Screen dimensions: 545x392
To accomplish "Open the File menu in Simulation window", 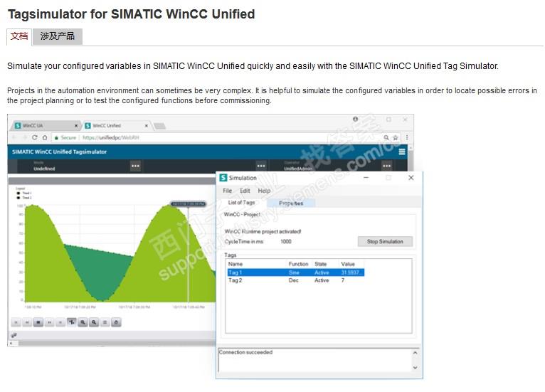I will pos(227,191).
